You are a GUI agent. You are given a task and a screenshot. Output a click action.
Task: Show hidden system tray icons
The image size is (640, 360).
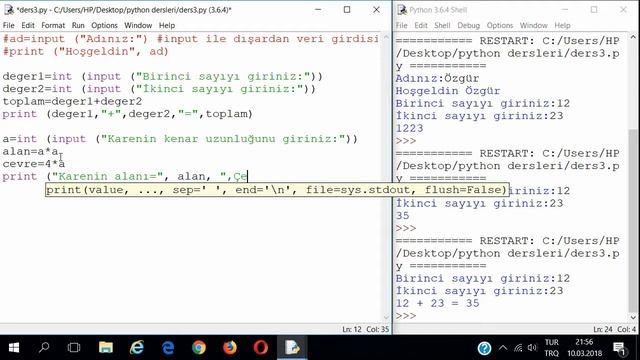pos(503,348)
